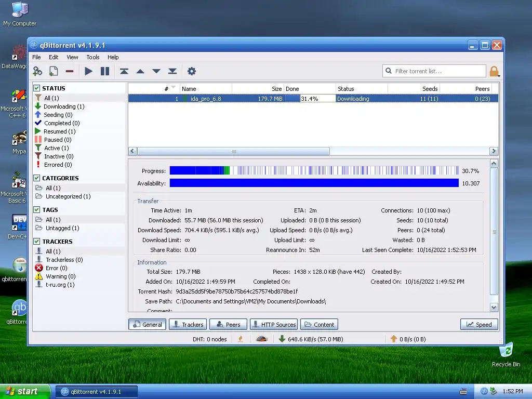Click the lock UI padlock icon

tap(494, 71)
